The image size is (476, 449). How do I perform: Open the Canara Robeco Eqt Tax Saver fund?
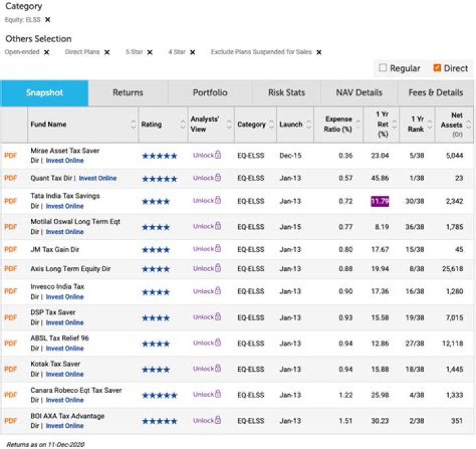tap(76, 390)
